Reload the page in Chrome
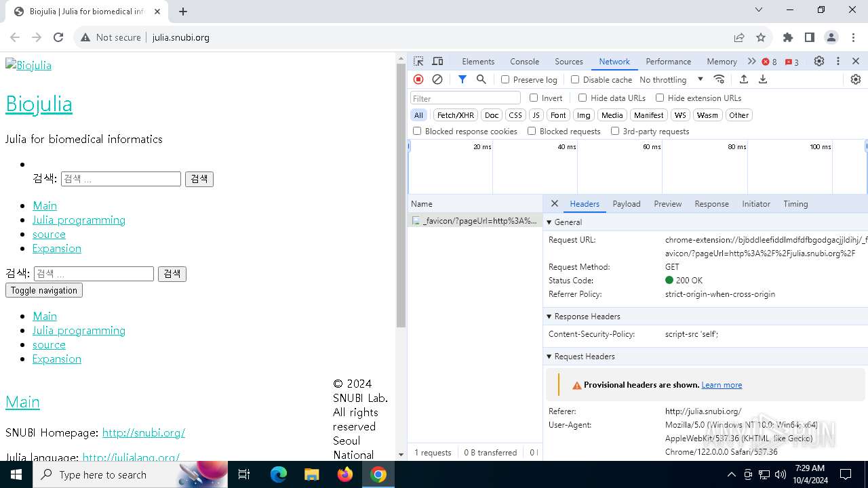Viewport: 868px width, 488px height. pos(58,37)
